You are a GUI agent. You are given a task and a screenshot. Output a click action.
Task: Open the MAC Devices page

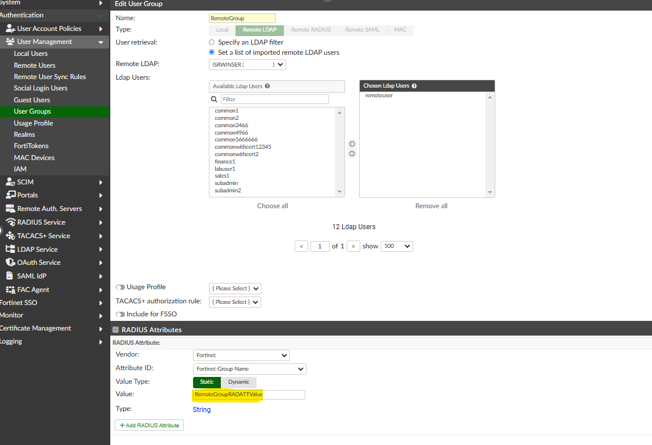(34, 158)
